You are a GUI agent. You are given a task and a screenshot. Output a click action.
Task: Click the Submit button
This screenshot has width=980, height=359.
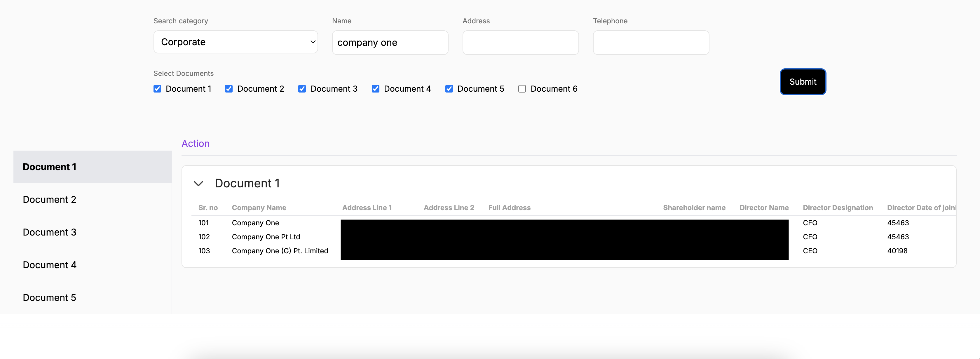click(x=803, y=81)
